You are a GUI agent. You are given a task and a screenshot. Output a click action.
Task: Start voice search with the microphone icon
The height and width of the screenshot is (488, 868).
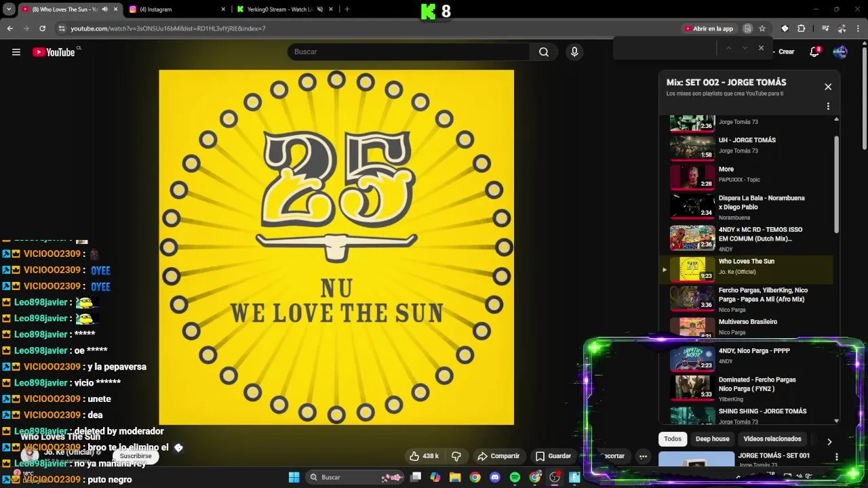point(574,52)
